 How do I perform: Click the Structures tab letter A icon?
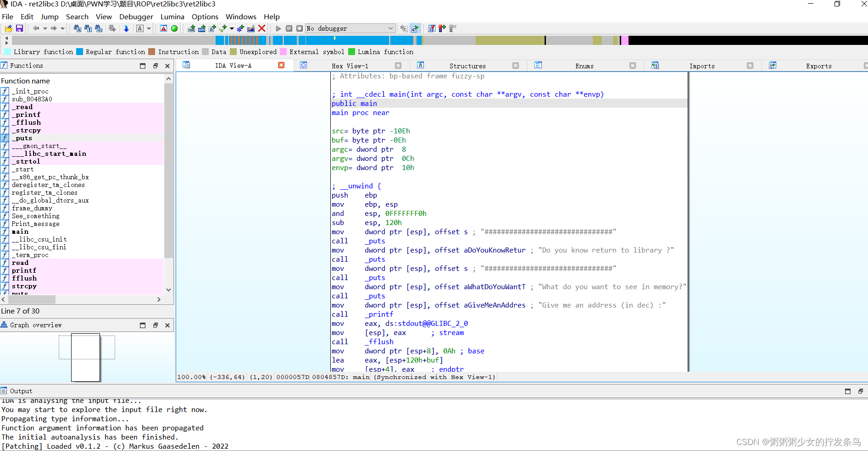(x=421, y=66)
